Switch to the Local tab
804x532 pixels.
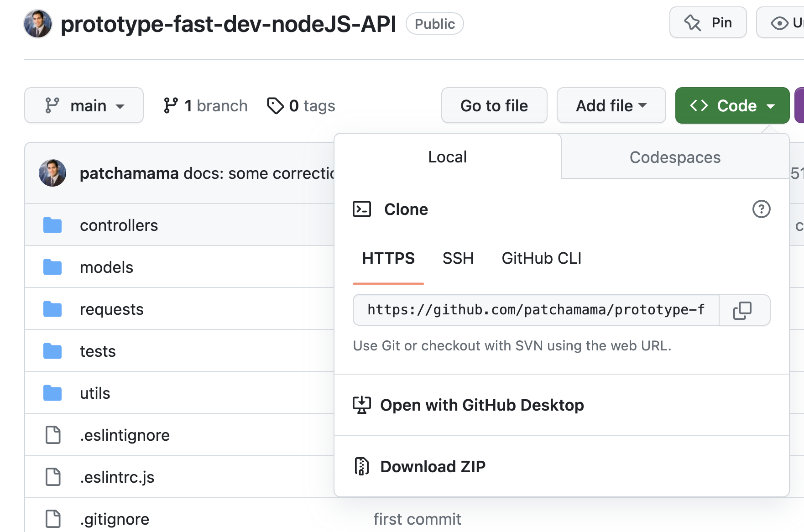coord(448,157)
